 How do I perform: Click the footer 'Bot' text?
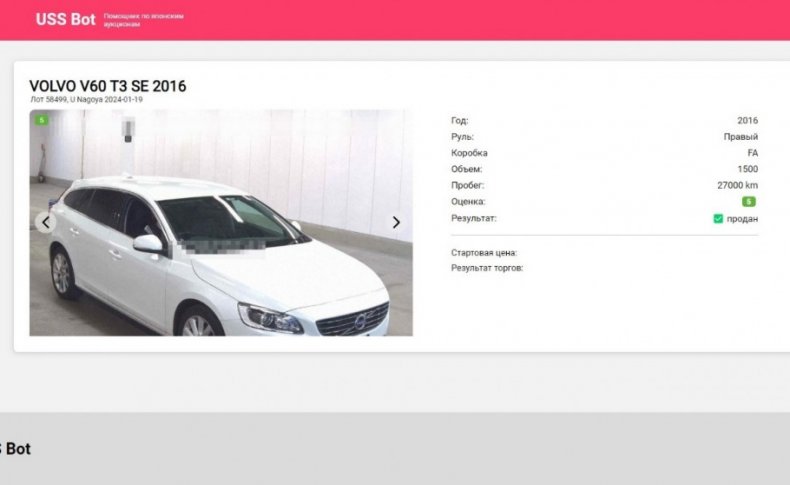(18, 449)
